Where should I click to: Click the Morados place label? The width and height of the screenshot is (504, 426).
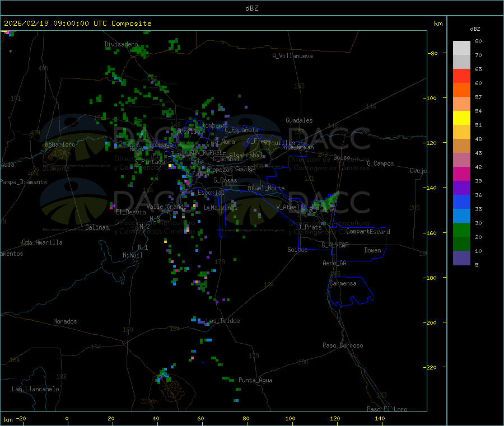[65, 321]
